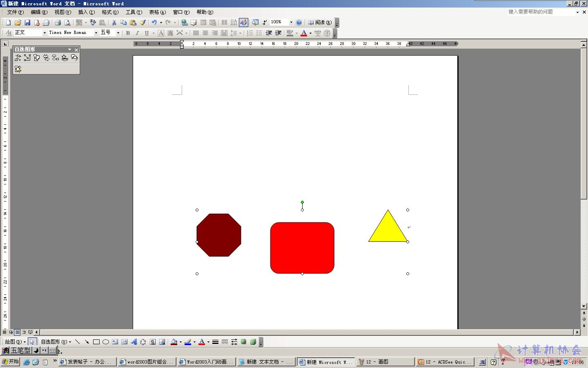Click the Undo arrow
This screenshot has width=588, height=368.
pos(154,22)
